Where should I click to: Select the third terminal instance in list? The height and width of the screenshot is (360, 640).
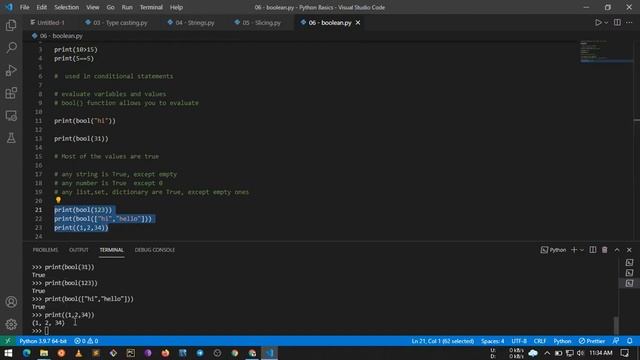coord(629,283)
